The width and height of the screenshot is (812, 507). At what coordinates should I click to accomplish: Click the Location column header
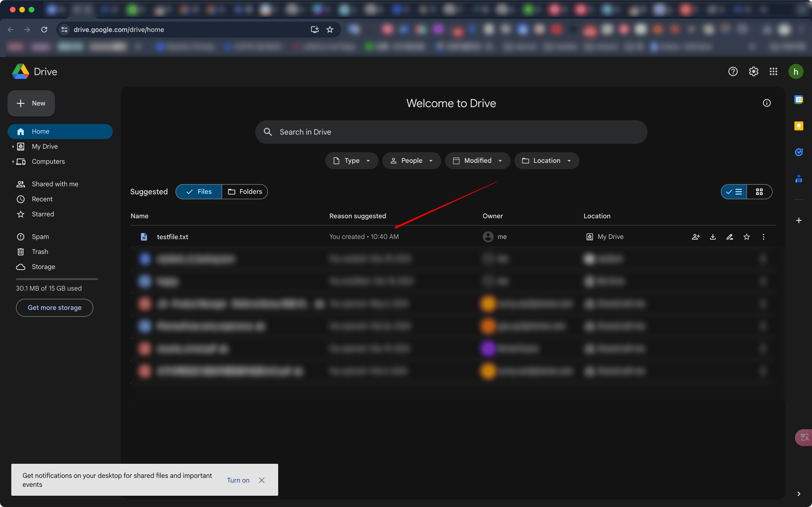click(x=597, y=216)
